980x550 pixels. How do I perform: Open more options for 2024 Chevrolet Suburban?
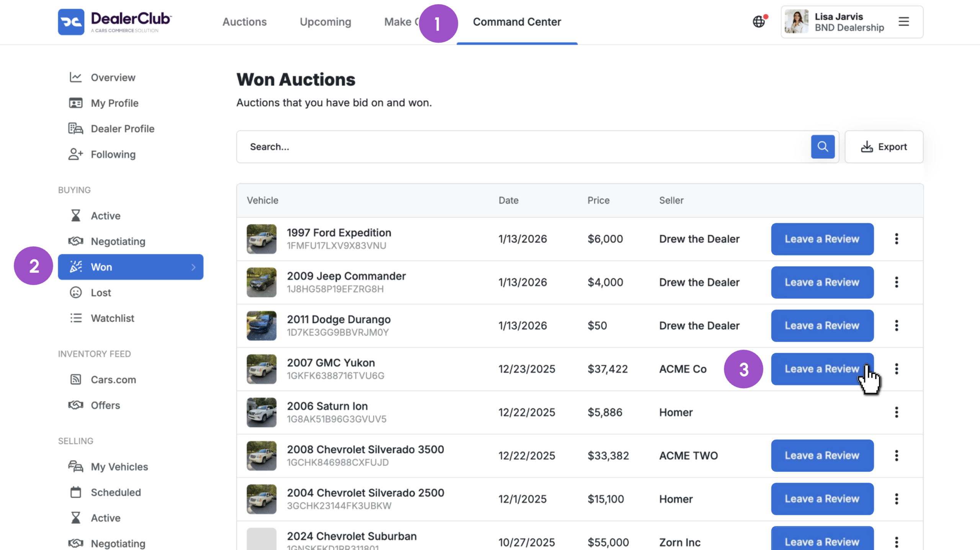tap(897, 542)
